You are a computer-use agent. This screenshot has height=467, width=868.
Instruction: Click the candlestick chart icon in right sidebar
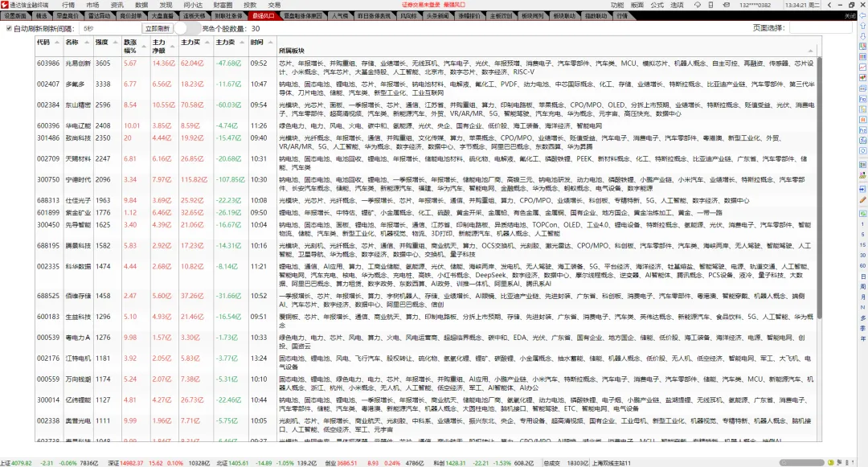(862, 78)
